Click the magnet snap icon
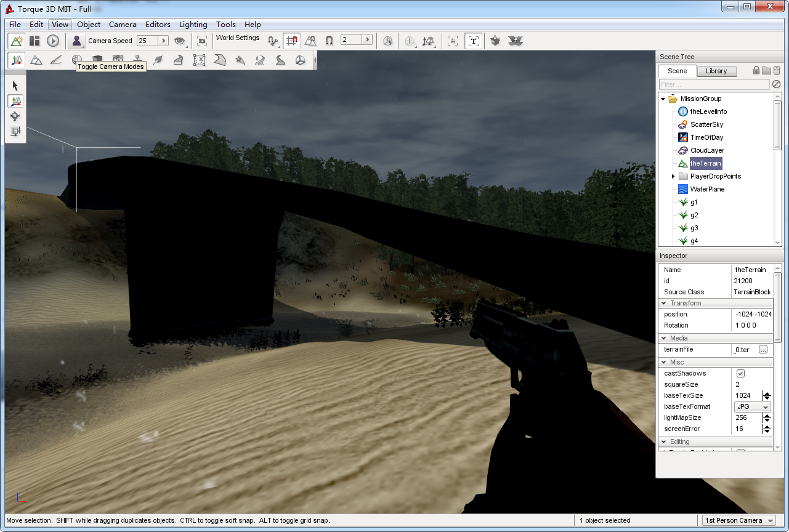 pos(329,41)
